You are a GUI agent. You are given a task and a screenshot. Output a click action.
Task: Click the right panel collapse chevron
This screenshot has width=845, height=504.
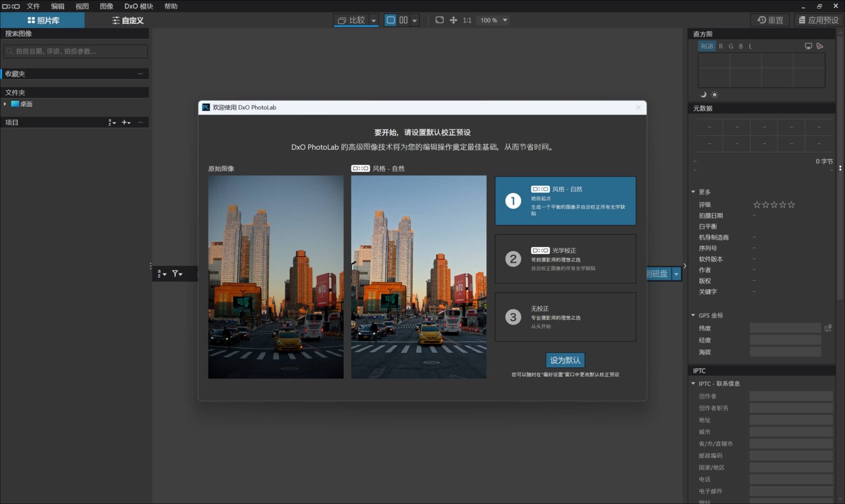tap(685, 266)
